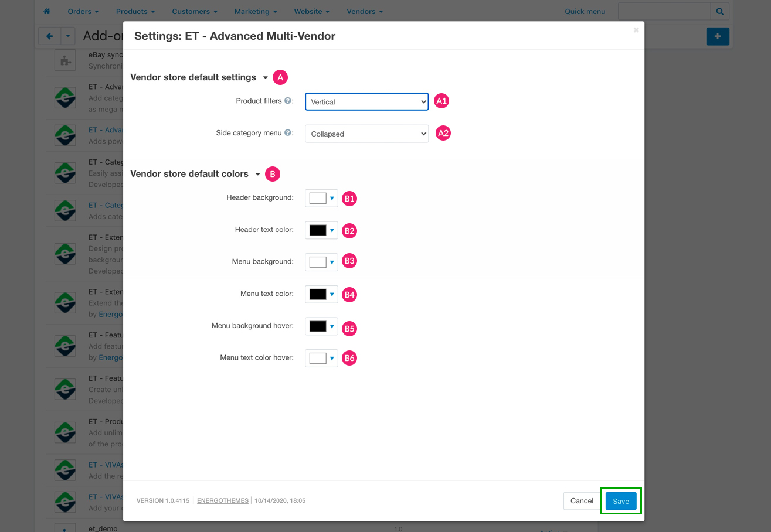Viewport: 771px width, 532px height.
Task: Open the Vendors menu
Action: [365, 11]
